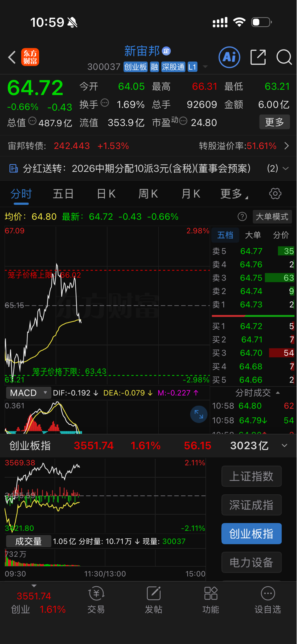297x644 pixels.
Task: Tap the 更多 quote details button
Action: [275, 122]
